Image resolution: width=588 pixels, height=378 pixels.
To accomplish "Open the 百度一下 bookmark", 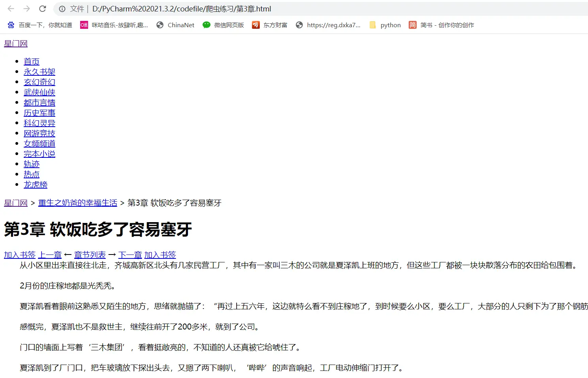I will [40, 25].
